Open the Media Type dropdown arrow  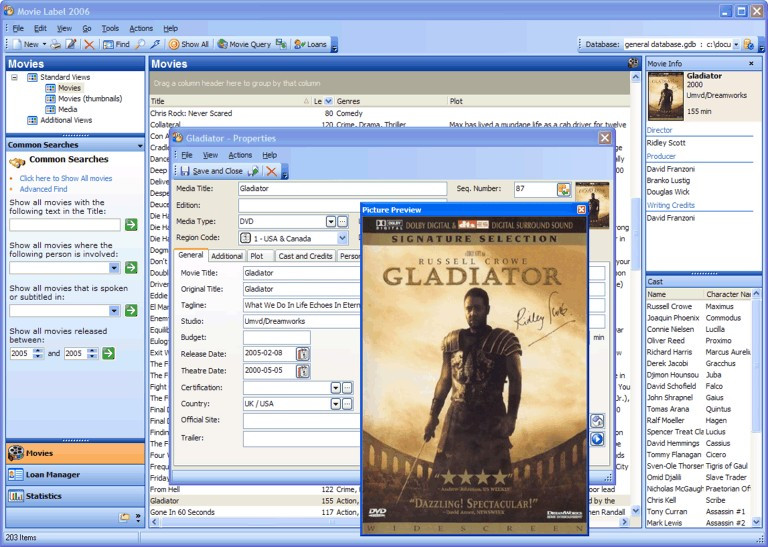pos(331,221)
